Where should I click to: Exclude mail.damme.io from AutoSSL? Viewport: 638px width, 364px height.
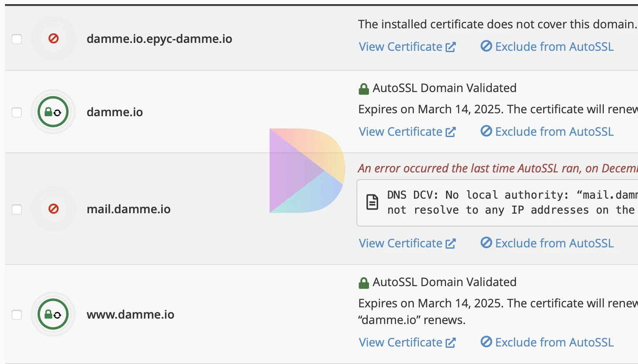(547, 243)
